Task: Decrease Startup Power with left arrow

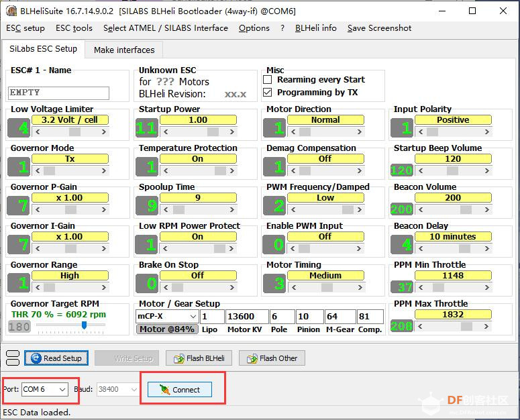Action: click(x=166, y=132)
